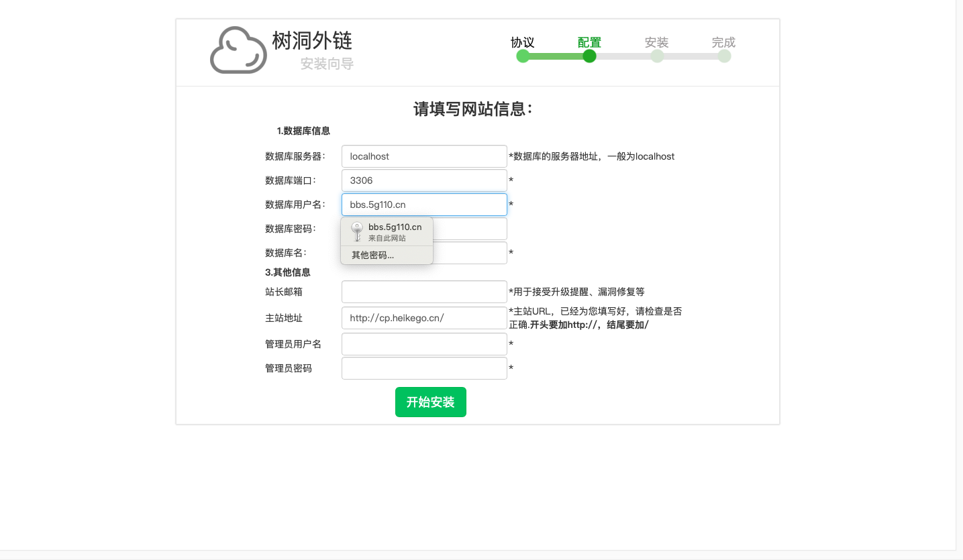The height and width of the screenshot is (560, 963).
Task: Click the 数据库名 input field
Action: click(470, 253)
